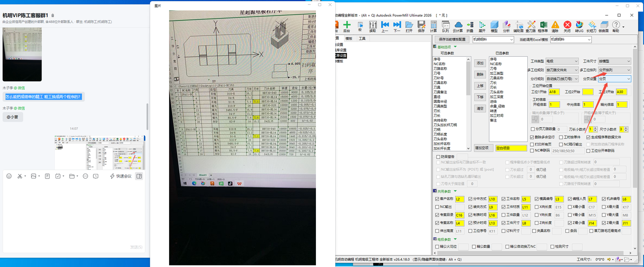The height and width of the screenshot is (267, 644).
Task: Open the 队列 queue tool
Action: click(446, 27)
